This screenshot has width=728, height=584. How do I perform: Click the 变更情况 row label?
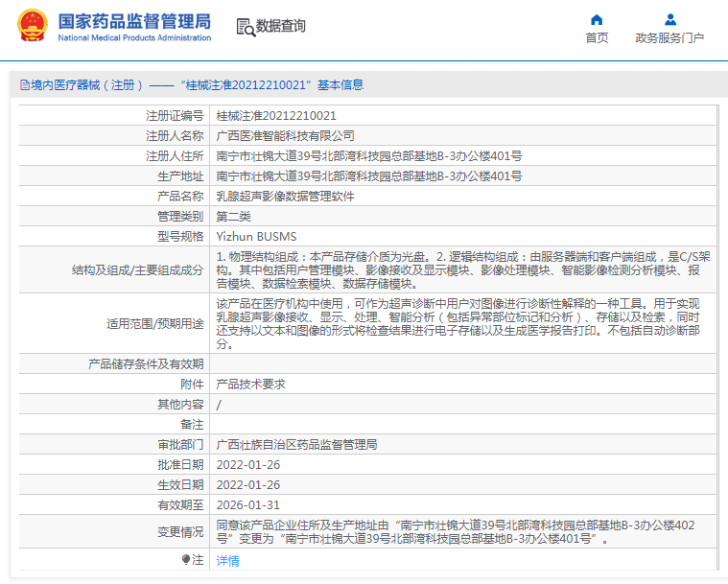coord(180,532)
